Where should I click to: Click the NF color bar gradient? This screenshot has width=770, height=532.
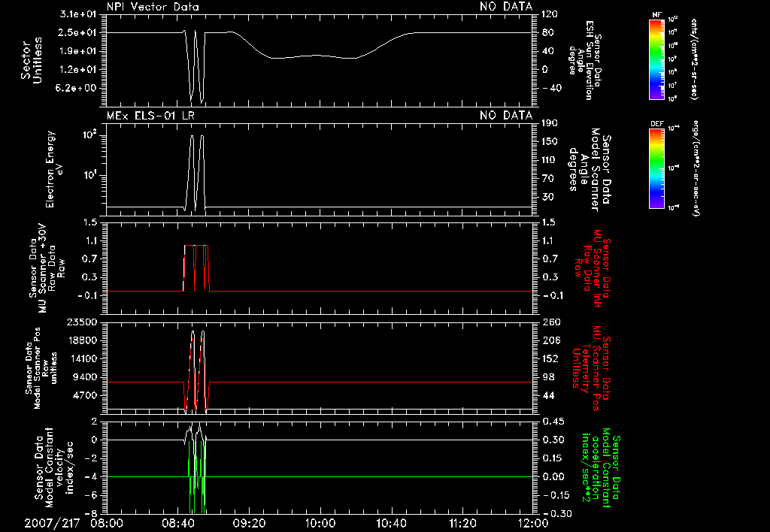656,59
